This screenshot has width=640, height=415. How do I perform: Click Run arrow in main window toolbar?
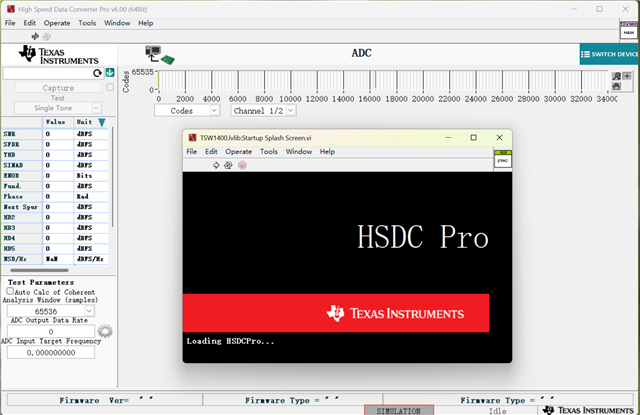coord(35,36)
